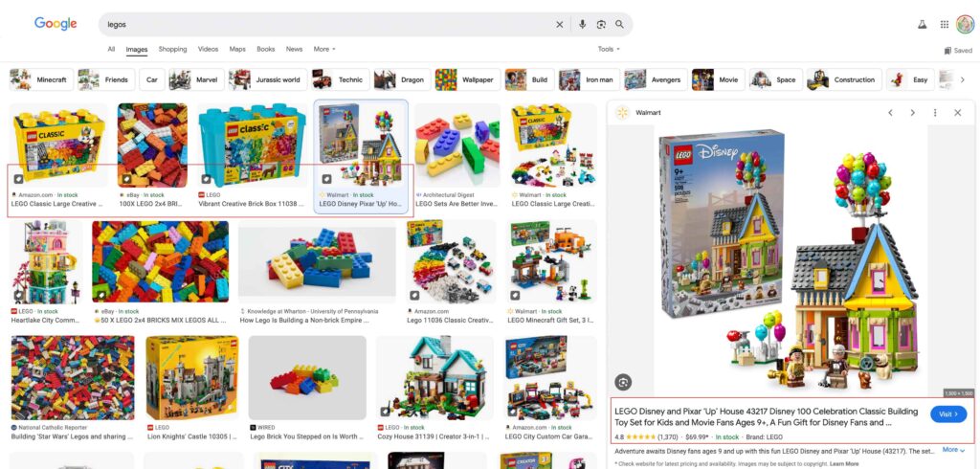Expand the More search categories dropdown
This screenshot has height=469, width=980.
pos(324,49)
